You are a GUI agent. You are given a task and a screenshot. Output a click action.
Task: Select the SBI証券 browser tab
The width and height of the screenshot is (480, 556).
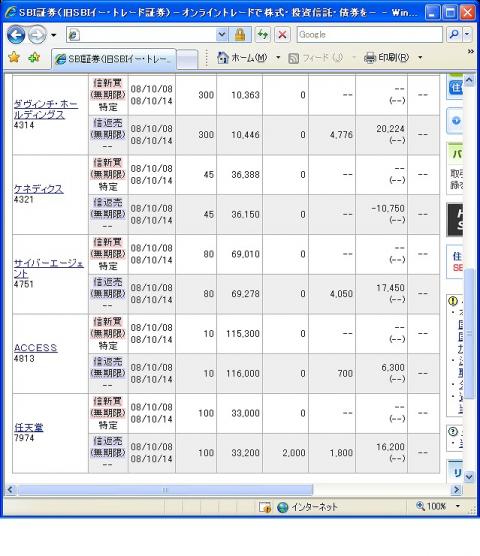(114, 59)
